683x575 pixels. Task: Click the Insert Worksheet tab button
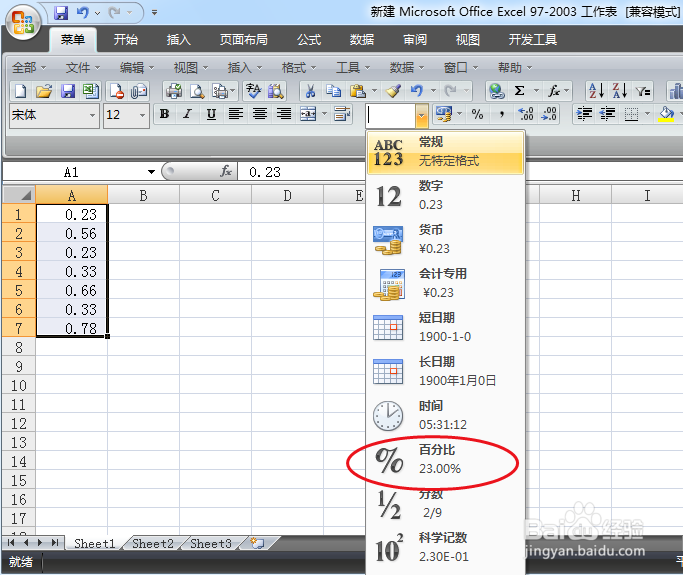click(x=257, y=543)
